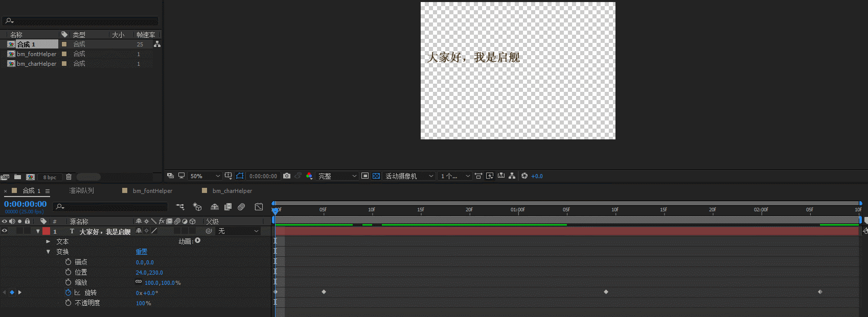Switch to bm_charHelper timeline tab
Image resolution: width=868 pixels, height=317 pixels.
click(x=232, y=191)
